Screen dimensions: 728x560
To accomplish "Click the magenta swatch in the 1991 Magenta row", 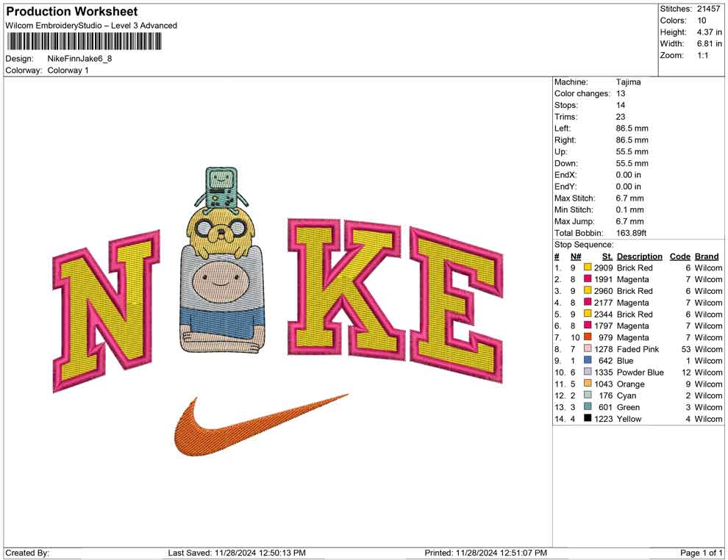I will click(588, 279).
